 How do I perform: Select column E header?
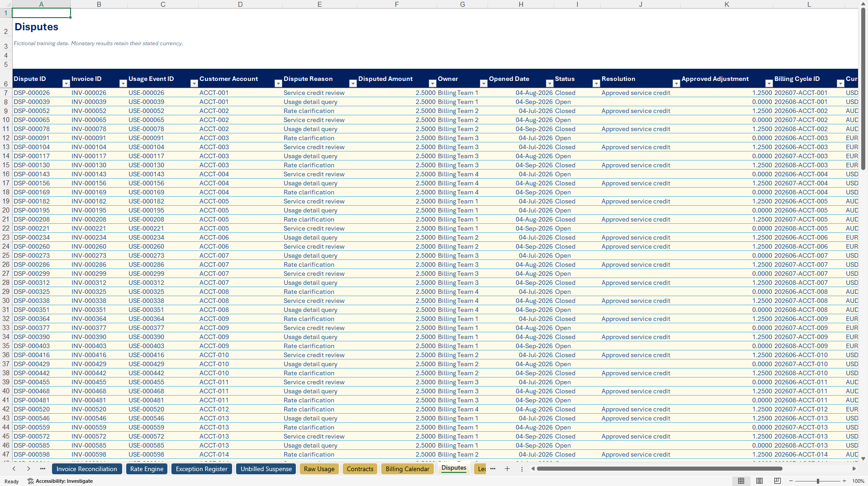point(319,4)
